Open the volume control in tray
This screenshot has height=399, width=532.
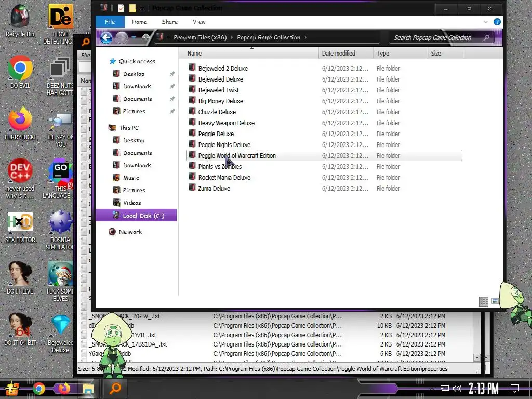457,389
